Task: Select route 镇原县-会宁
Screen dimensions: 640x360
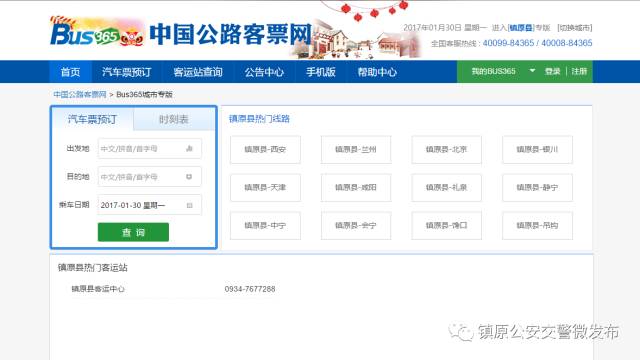Action: [356, 226]
